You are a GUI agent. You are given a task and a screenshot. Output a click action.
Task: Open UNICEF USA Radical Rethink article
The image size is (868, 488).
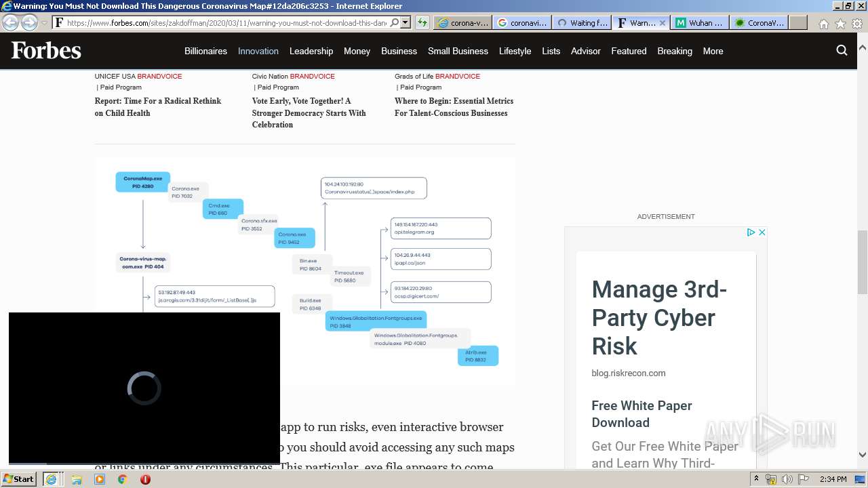point(158,107)
